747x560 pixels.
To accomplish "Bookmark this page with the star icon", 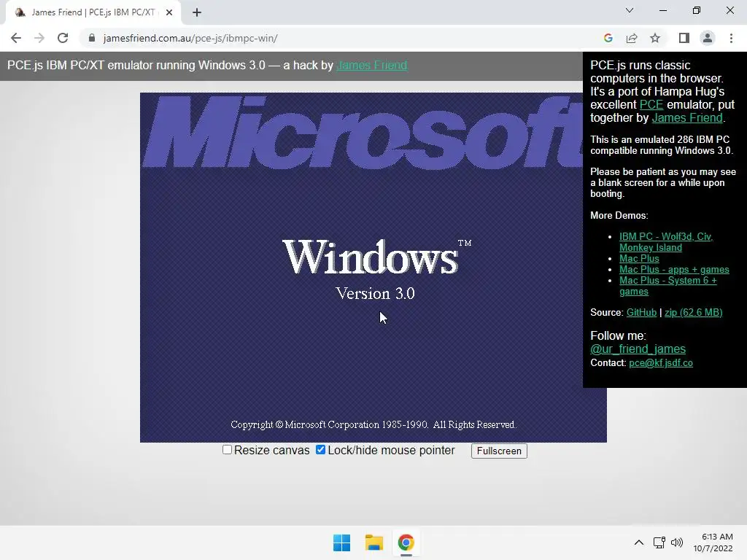I will [655, 38].
